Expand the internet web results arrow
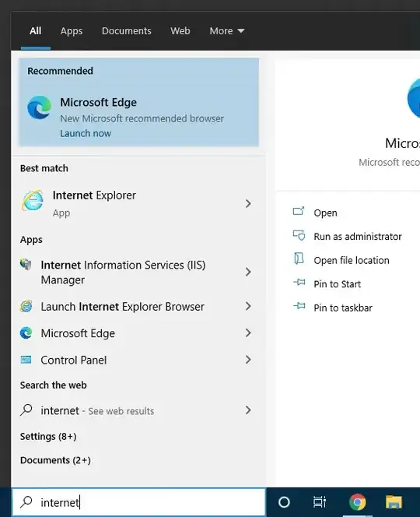Image resolution: width=420 pixels, height=517 pixels. click(x=248, y=410)
